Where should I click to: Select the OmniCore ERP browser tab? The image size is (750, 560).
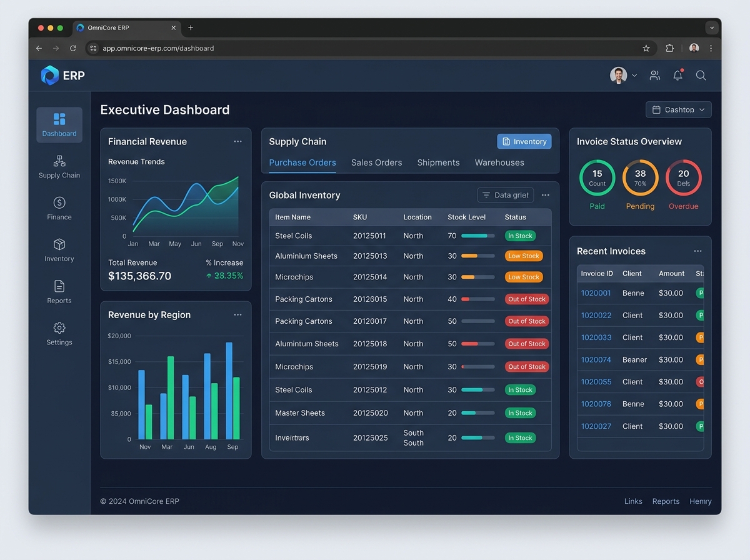[127, 27]
